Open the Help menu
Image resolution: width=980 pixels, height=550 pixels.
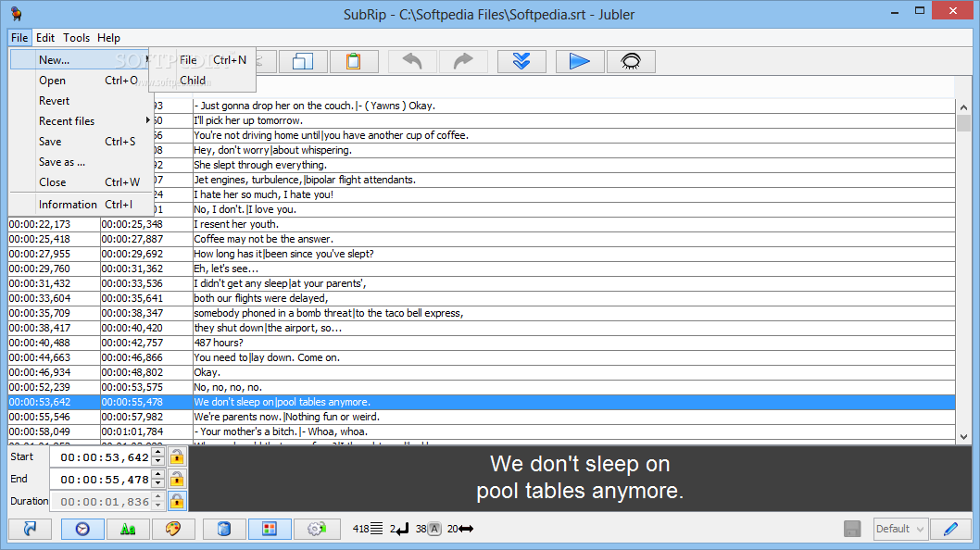tap(108, 37)
